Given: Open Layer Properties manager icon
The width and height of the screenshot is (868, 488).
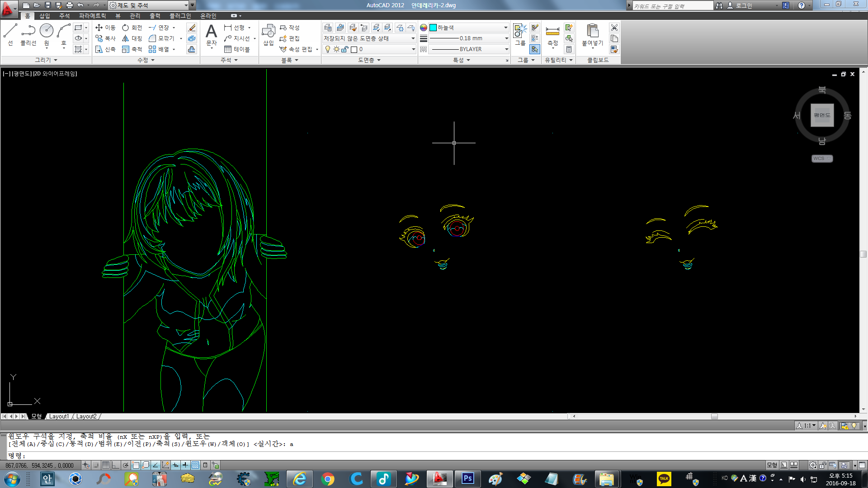Looking at the screenshot, I should coord(328,28).
